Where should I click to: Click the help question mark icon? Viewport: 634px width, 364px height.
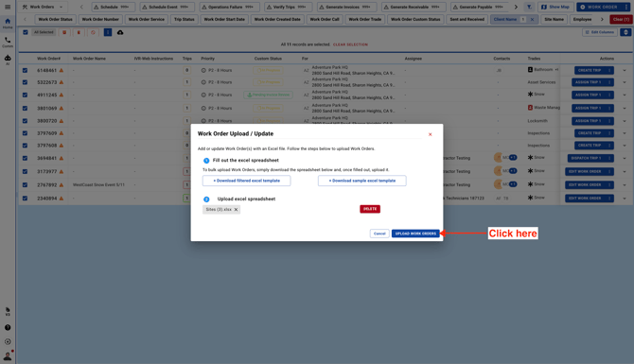click(x=8, y=328)
